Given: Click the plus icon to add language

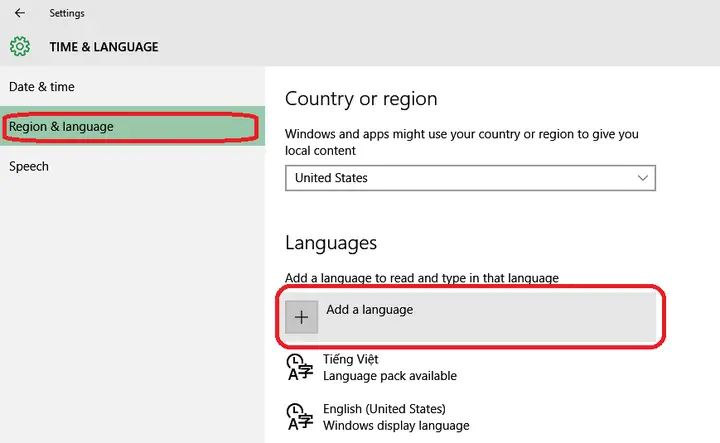Looking at the screenshot, I should pos(301,317).
